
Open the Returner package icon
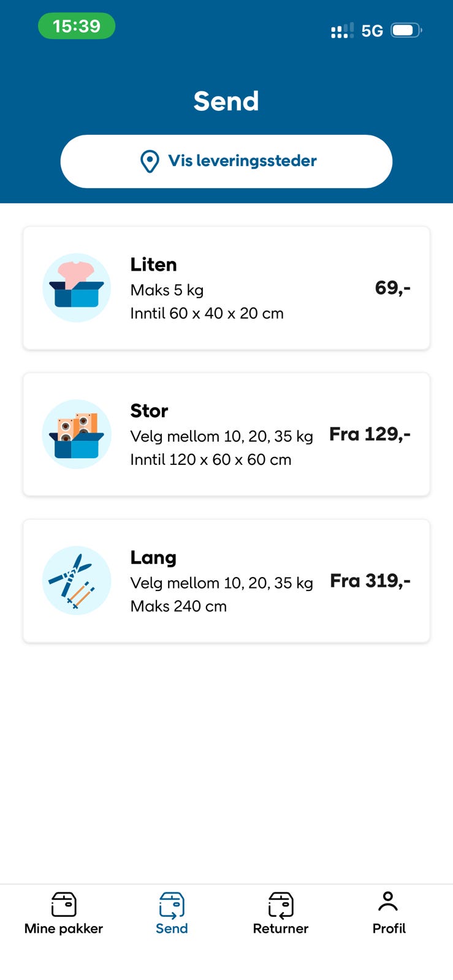point(281,905)
